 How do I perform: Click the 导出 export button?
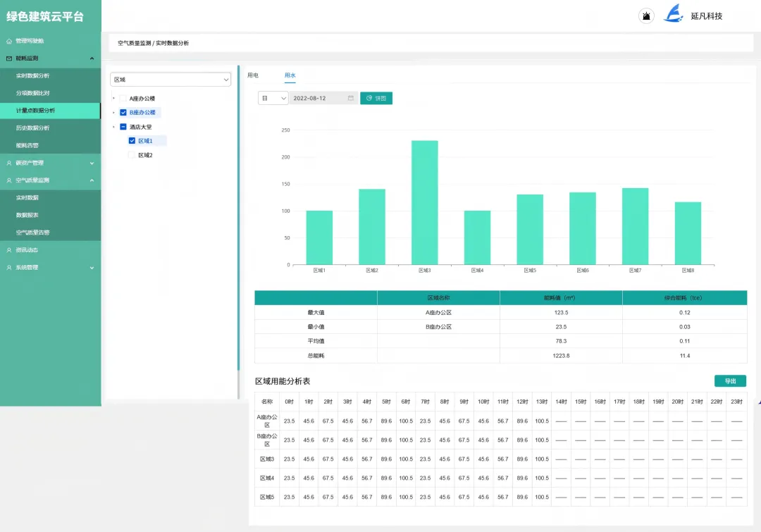[x=731, y=381]
